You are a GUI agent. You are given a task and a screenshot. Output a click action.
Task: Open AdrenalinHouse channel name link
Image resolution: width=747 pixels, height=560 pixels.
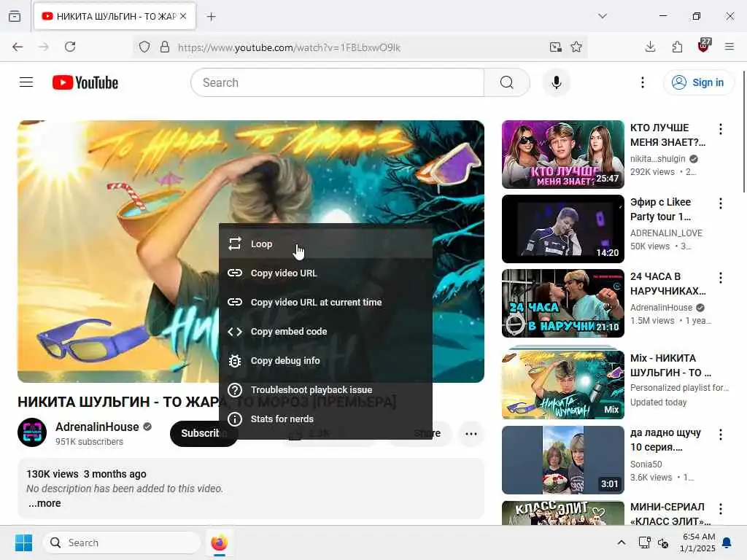point(97,427)
